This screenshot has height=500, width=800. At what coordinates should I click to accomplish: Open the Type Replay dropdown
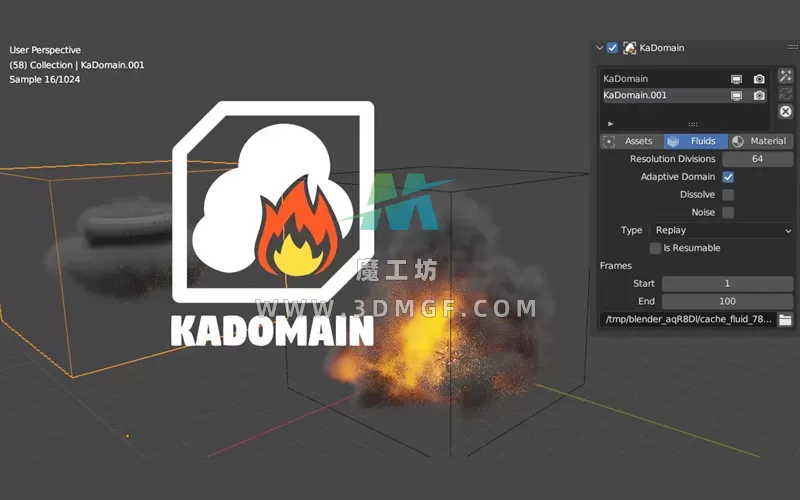click(x=722, y=230)
